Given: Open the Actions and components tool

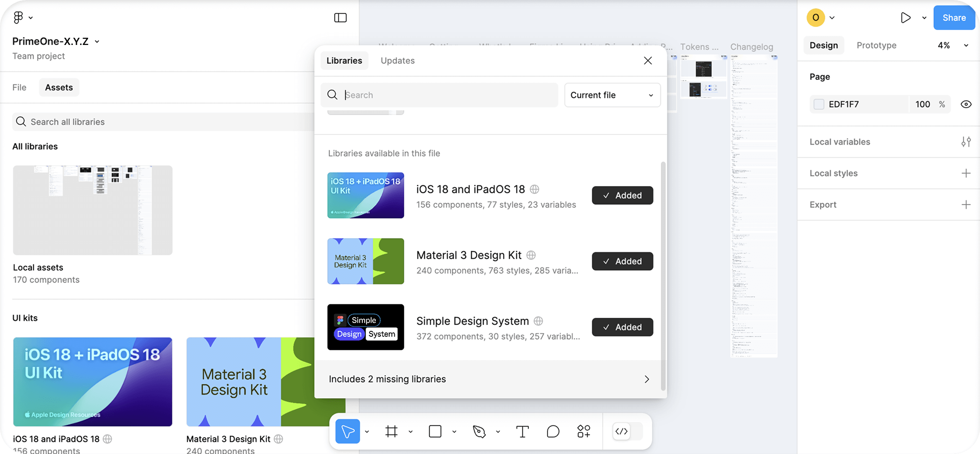Looking at the screenshot, I should point(584,432).
